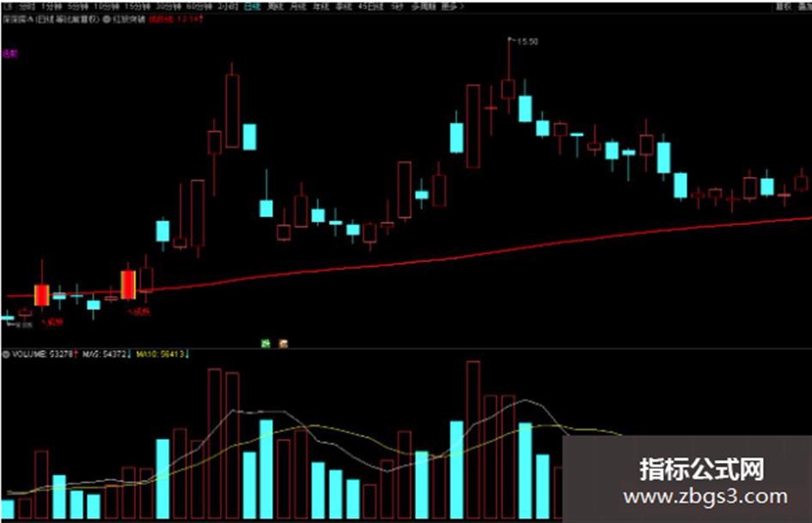The image size is (812, 523).
Task: Select the 1分钟 period tab
Action: [52, 7]
